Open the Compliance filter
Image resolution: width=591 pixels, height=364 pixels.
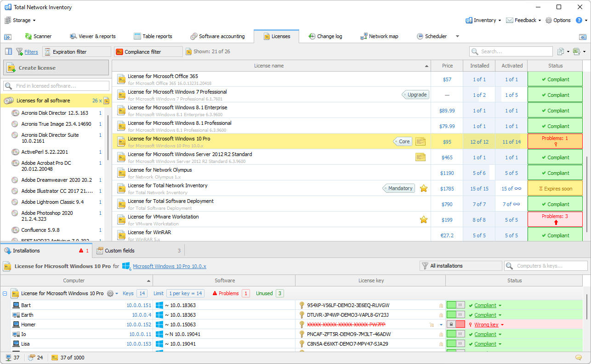coord(148,52)
